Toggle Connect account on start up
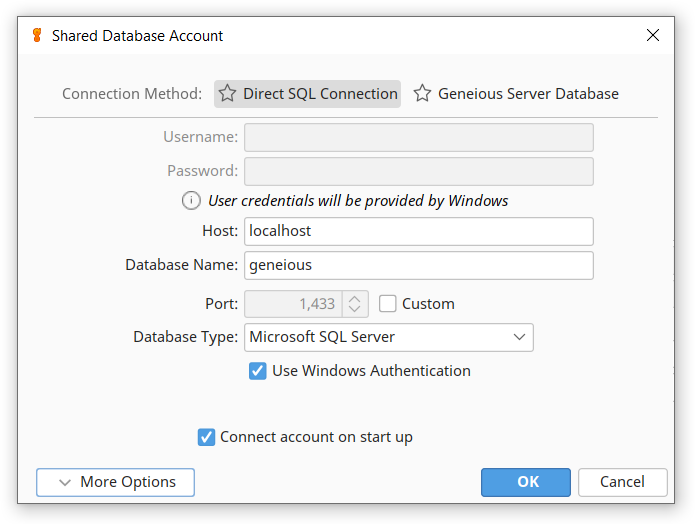This screenshot has height=524, width=695. pos(206,437)
